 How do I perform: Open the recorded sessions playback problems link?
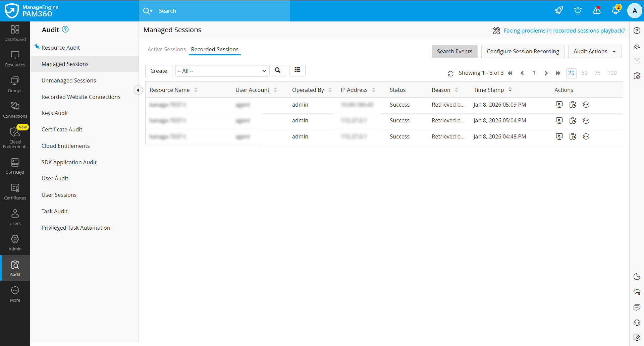564,31
